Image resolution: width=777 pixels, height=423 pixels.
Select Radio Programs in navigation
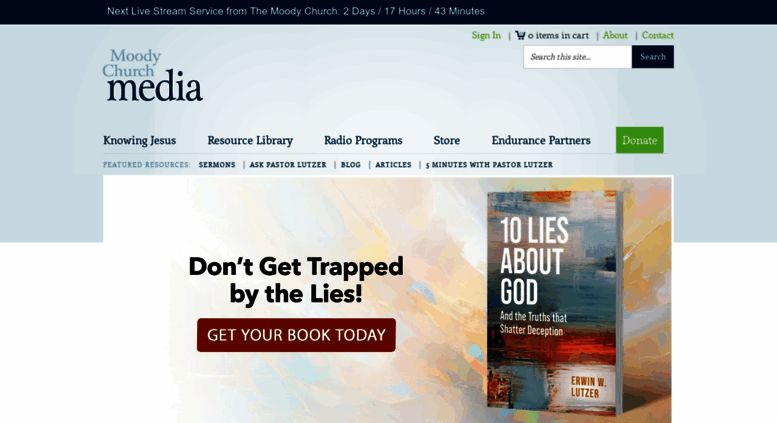tap(363, 140)
